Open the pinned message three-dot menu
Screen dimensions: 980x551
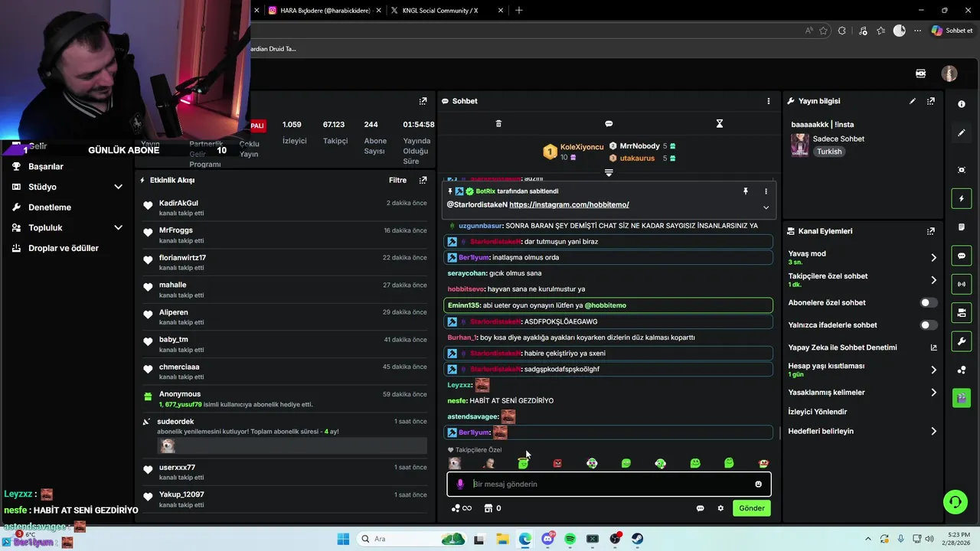[x=766, y=191]
